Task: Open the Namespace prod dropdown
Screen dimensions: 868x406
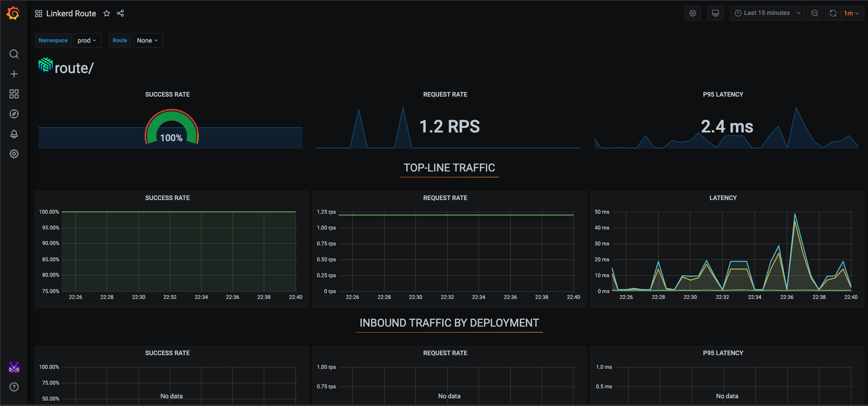Action: point(87,40)
